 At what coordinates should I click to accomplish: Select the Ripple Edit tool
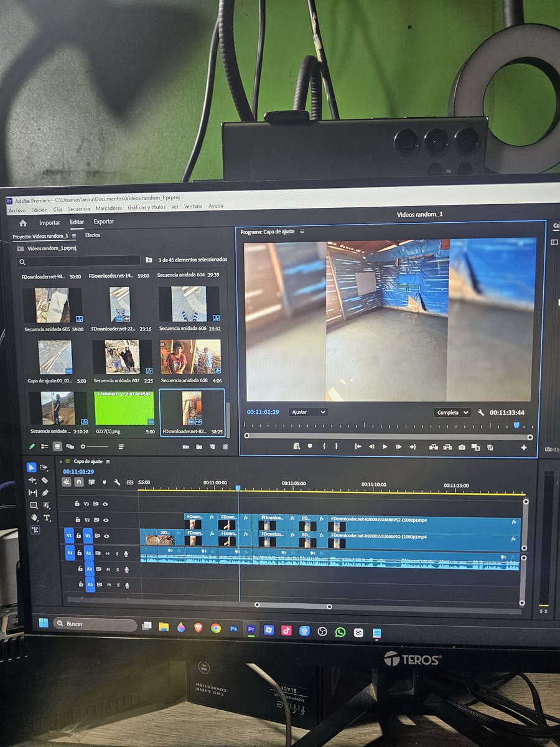[x=32, y=480]
